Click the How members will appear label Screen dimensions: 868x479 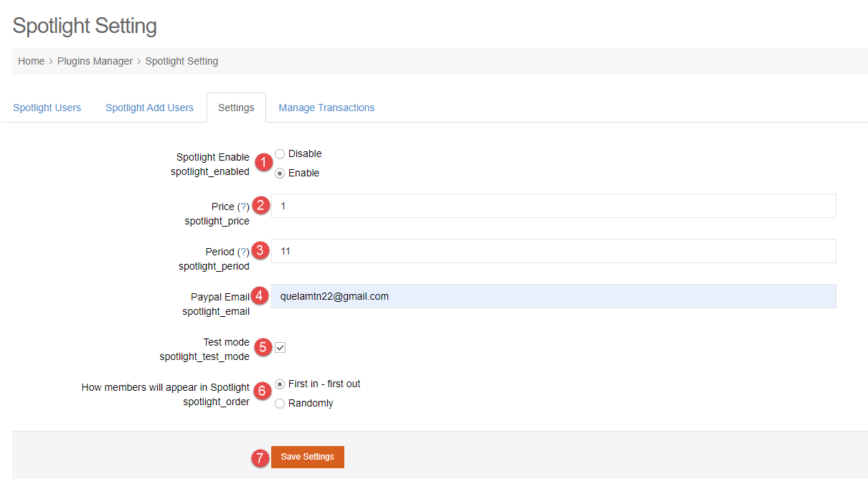(166, 387)
